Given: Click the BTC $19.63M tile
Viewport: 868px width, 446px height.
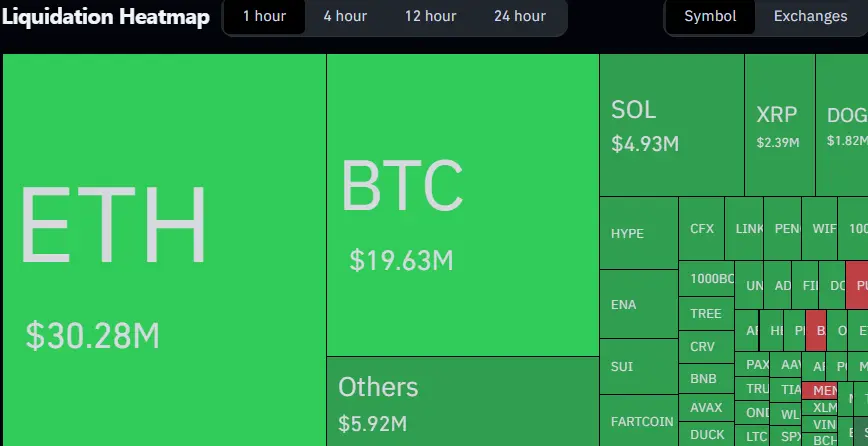Looking at the screenshot, I should (x=463, y=205).
